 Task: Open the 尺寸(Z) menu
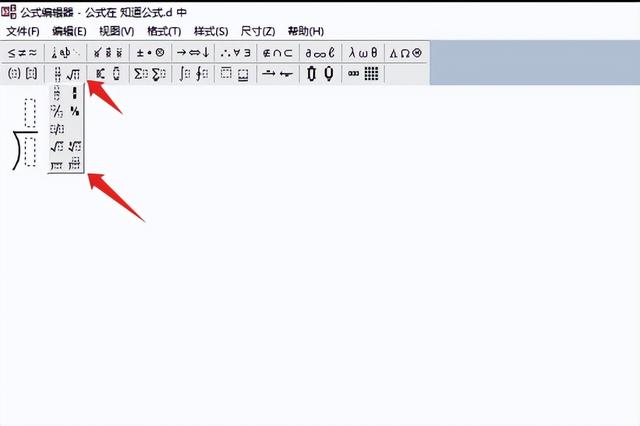[258, 31]
